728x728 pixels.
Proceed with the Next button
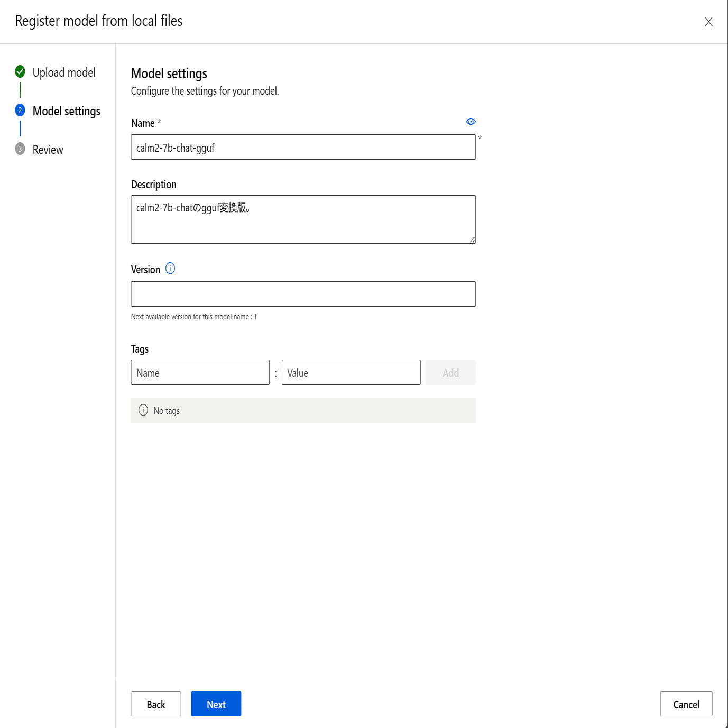pyautogui.click(x=216, y=704)
